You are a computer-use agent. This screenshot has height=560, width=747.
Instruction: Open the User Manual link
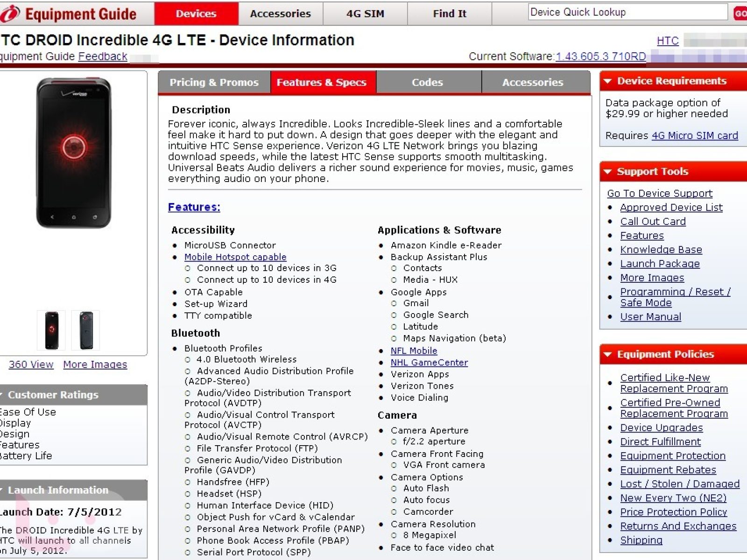click(650, 317)
